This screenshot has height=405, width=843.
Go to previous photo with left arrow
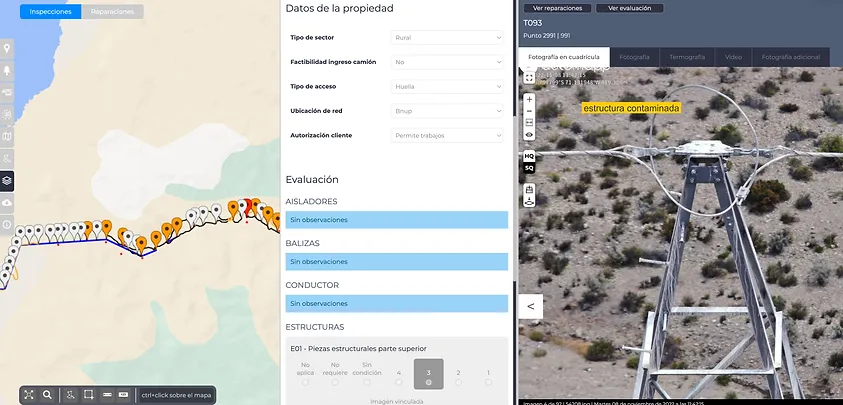pos(531,307)
